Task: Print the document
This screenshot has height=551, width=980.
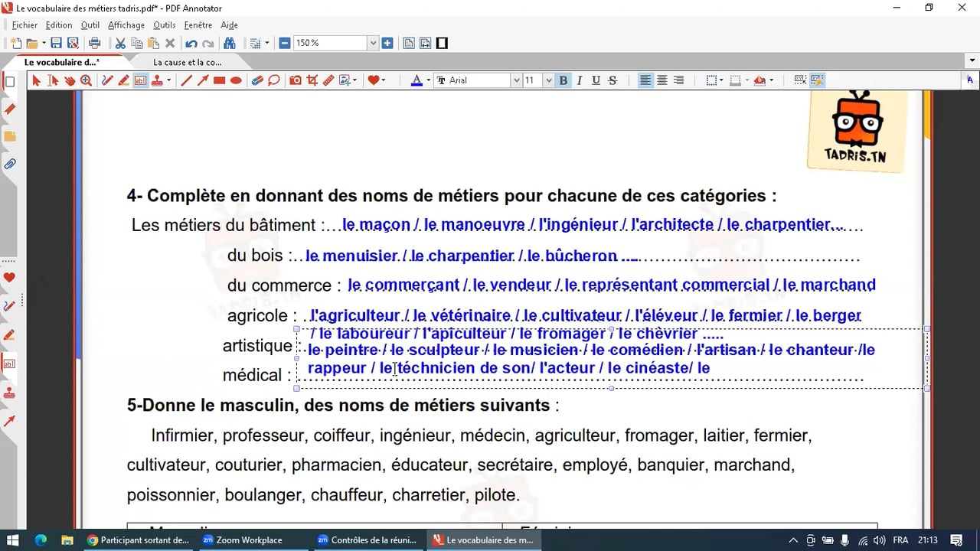Action: pos(95,44)
